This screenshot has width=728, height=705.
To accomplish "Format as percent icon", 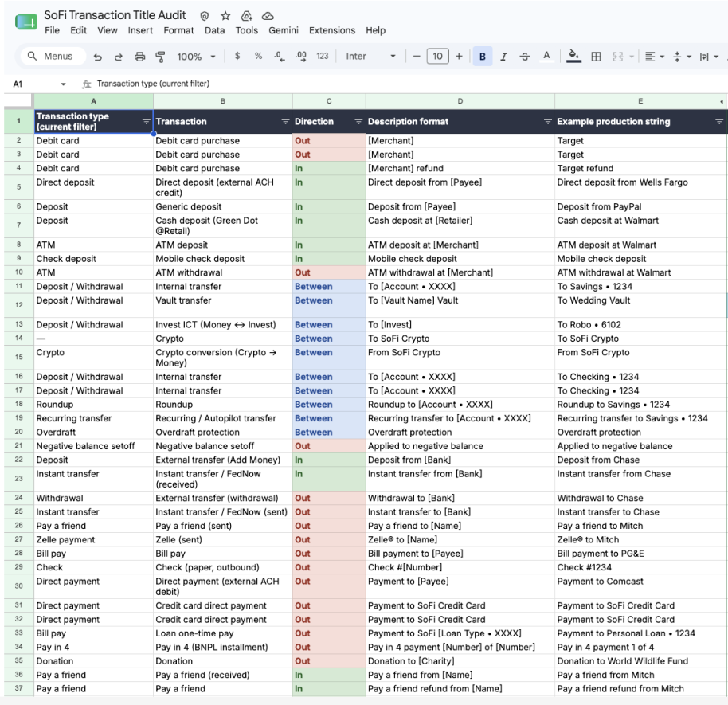I will [x=258, y=57].
